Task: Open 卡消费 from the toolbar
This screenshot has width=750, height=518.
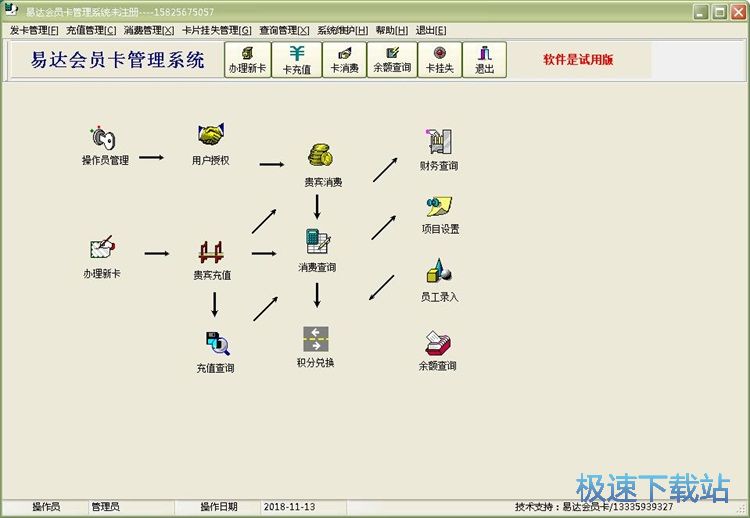Action: (344, 59)
